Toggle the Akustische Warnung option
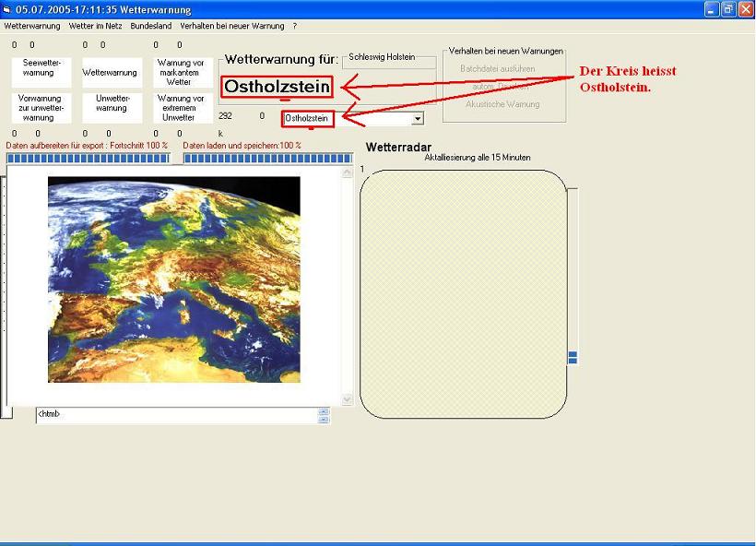Screen dimensions: 756x546 tap(502, 104)
